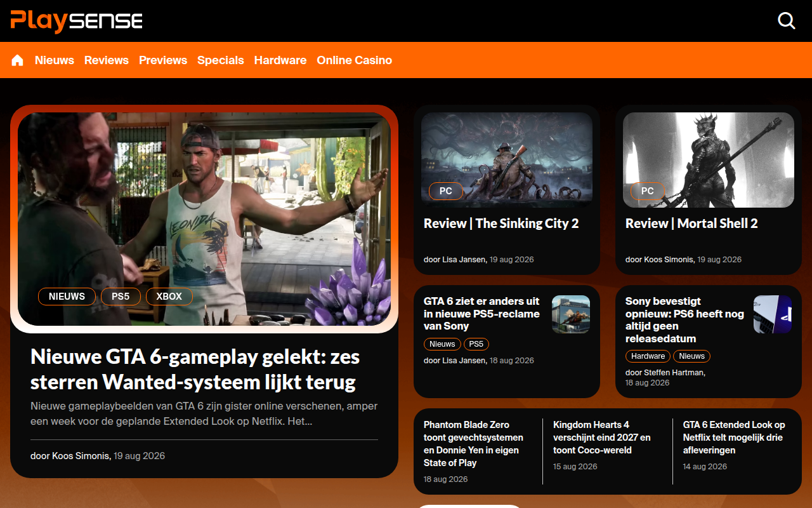Click author Lisa Jansen under Sinking City review
Viewport: 812px width, 508px height.
click(455, 260)
